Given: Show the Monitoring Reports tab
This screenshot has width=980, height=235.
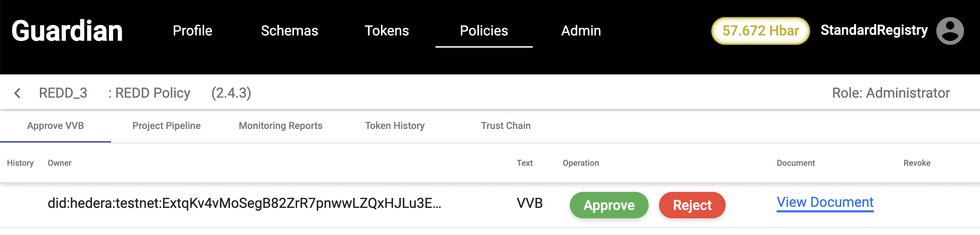Looking at the screenshot, I should coord(280,126).
